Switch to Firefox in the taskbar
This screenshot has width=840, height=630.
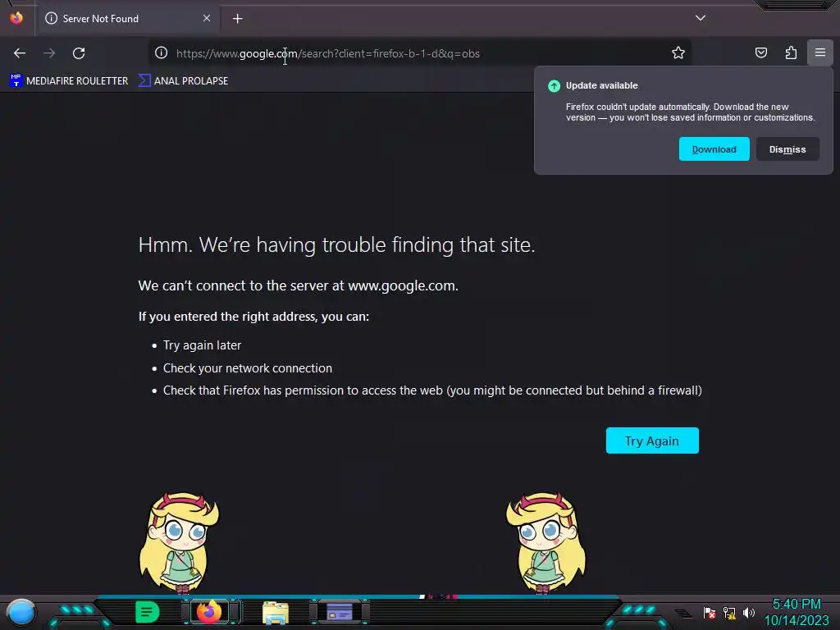coord(209,612)
